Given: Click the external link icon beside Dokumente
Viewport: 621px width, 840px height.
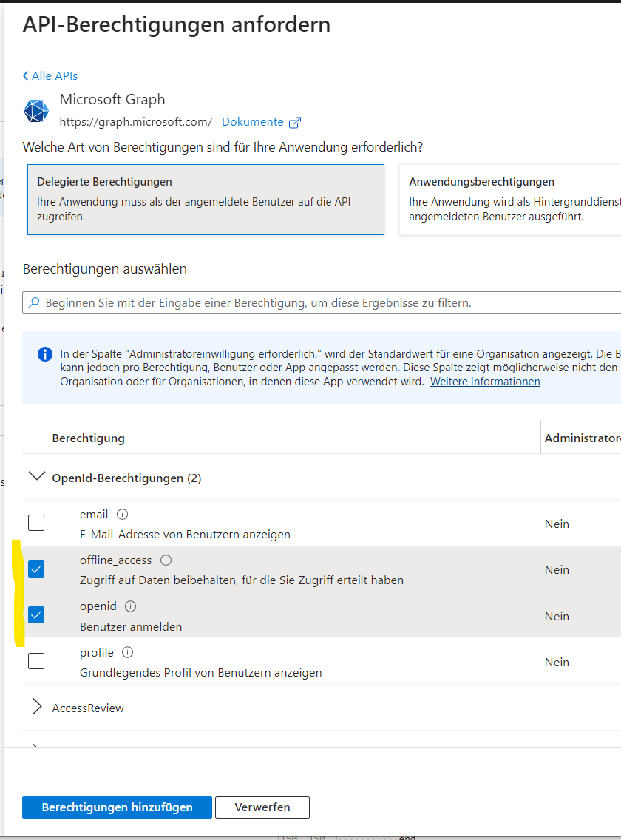Looking at the screenshot, I should (295, 122).
